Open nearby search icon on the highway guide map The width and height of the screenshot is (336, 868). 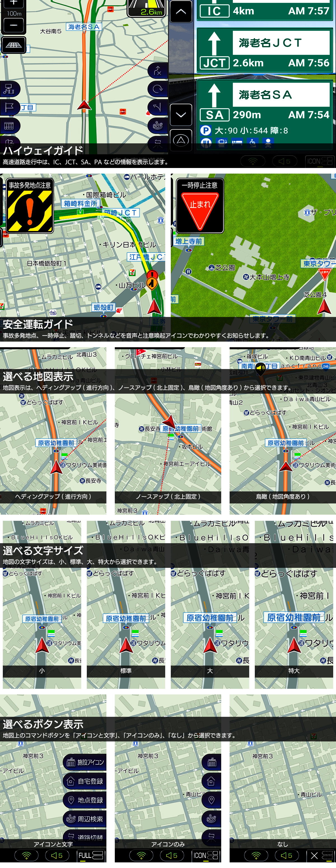coord(158,126)
